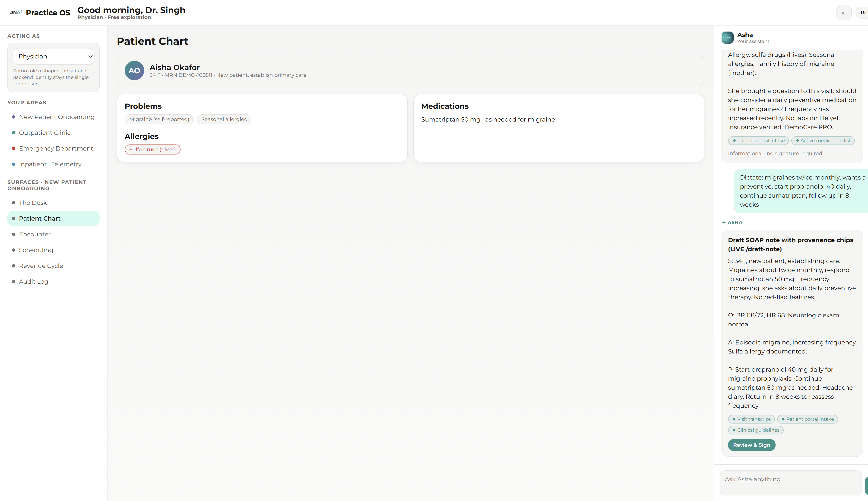Click the Problems section heading
The image size is (868, 501).
coord(143,106)
